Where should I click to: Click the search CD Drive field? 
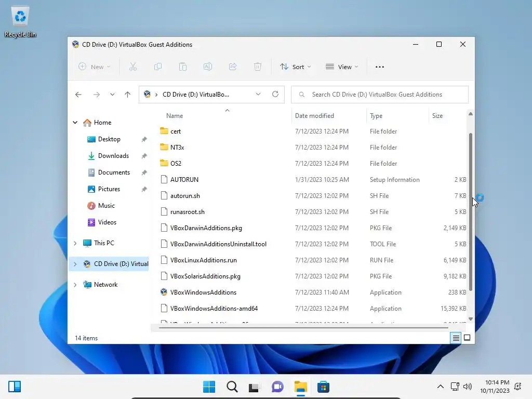pyautogui.click(x=380, y=95)
